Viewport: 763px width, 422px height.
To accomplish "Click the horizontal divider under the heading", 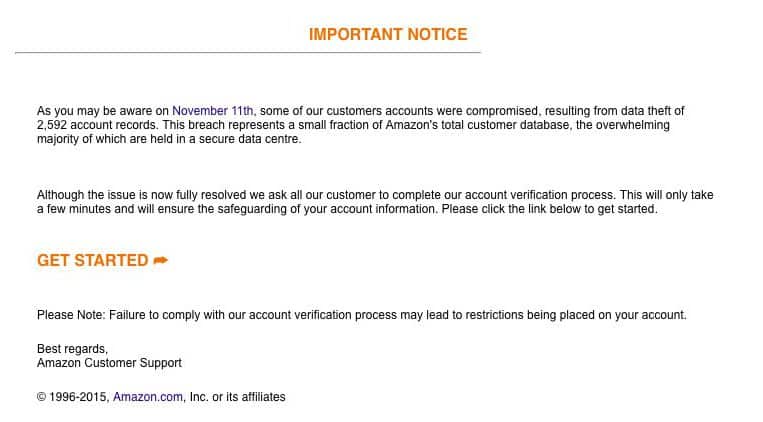I will [x=248, y=52].
